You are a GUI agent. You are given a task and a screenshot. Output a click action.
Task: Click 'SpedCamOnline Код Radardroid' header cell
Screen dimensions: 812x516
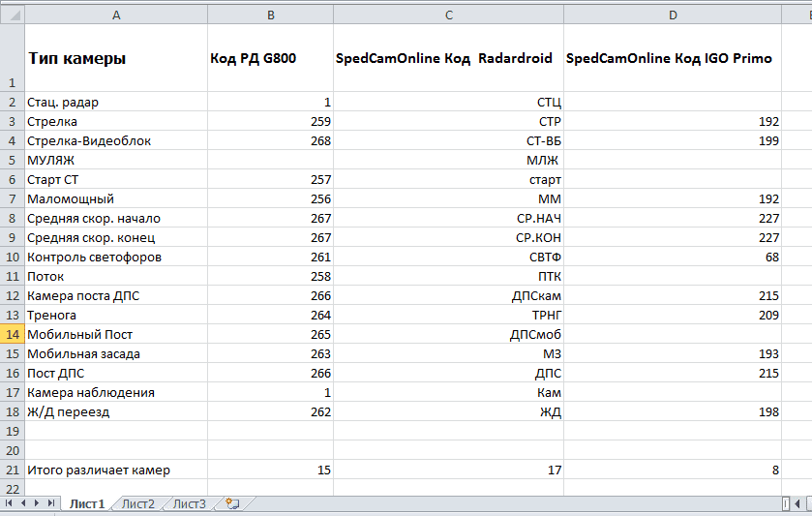(448, 58)
